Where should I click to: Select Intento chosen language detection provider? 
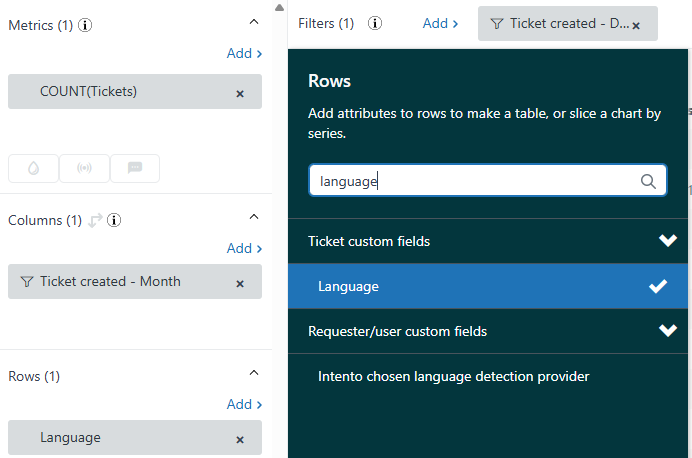[x=454, y=377]
